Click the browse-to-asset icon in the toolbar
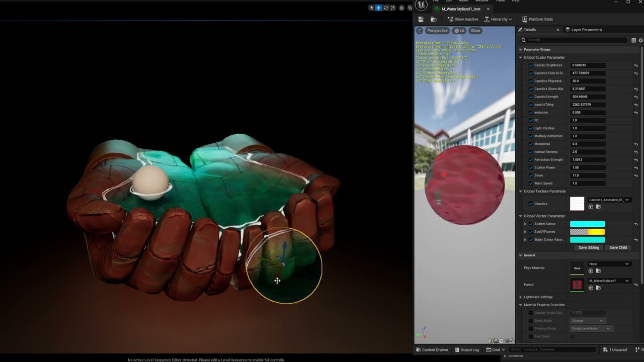 point(434,19)
